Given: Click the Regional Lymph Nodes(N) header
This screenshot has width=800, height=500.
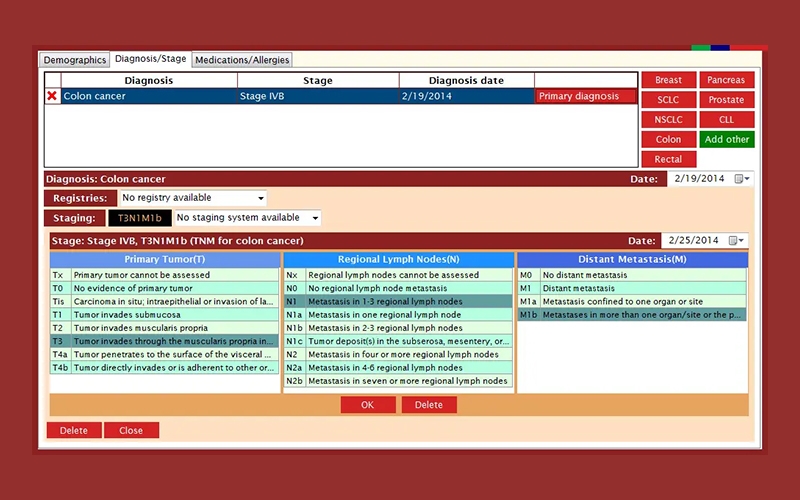Looking at the screenshot, I should click(398, 259).
